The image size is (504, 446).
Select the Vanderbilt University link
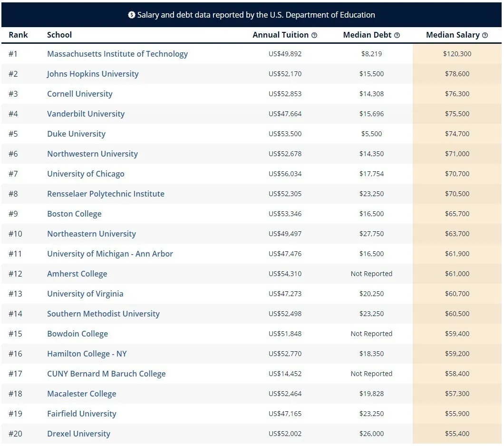click(x=86, y=114)
